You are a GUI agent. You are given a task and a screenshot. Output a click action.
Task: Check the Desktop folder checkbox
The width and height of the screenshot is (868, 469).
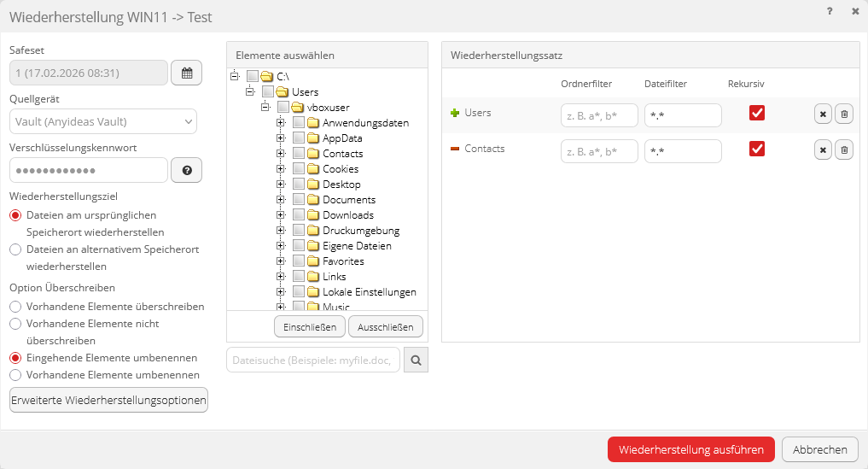299,185
